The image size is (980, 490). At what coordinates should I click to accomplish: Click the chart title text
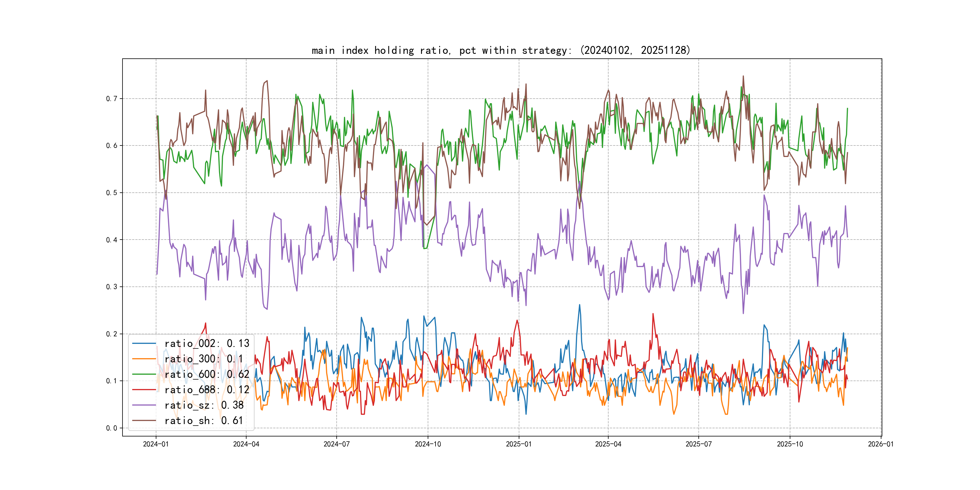pos(501,51)
